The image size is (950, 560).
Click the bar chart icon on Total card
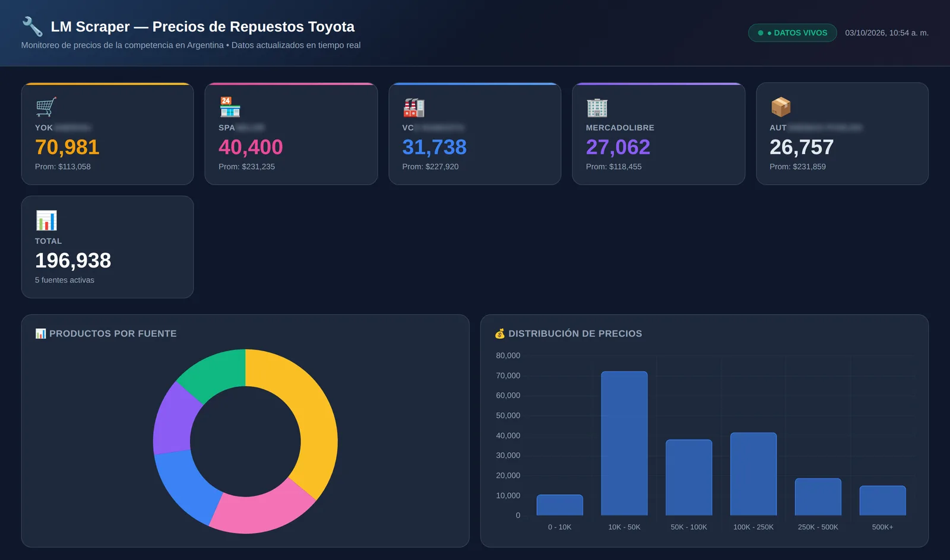click(46, 221)
